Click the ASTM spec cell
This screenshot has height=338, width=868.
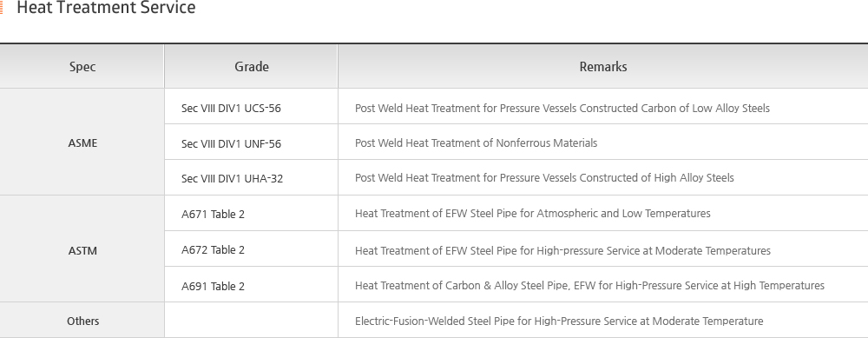82,250
